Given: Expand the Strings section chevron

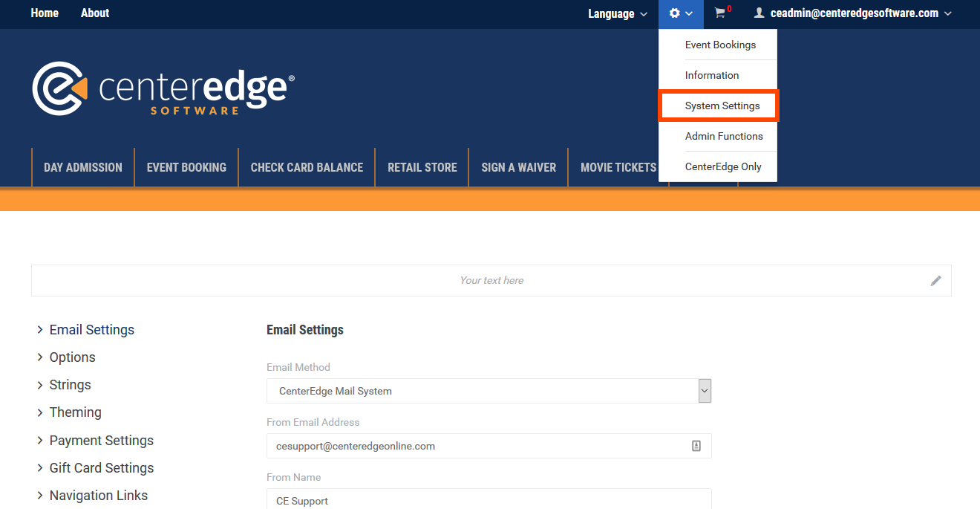Looking at the screenshot, I should [x=40, y=385].
